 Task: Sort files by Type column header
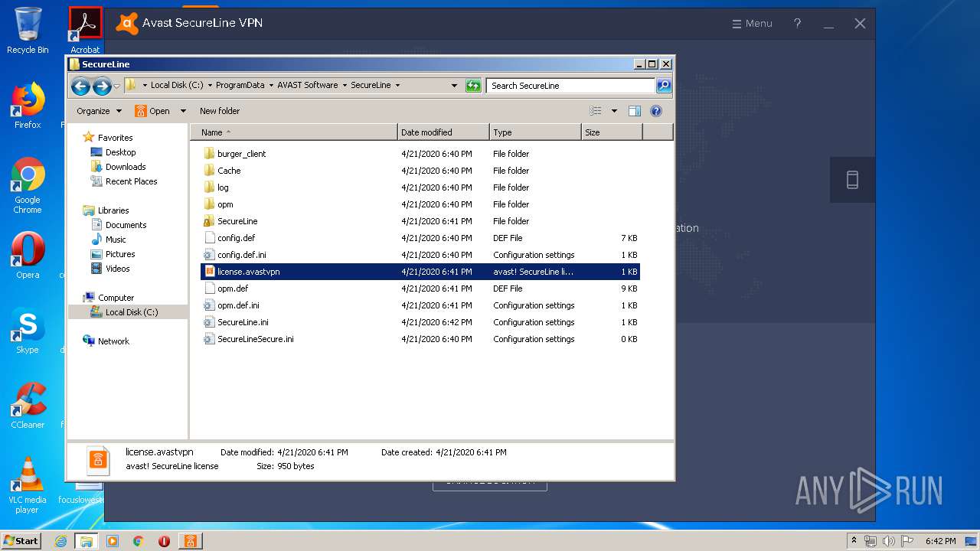point(535,132)
